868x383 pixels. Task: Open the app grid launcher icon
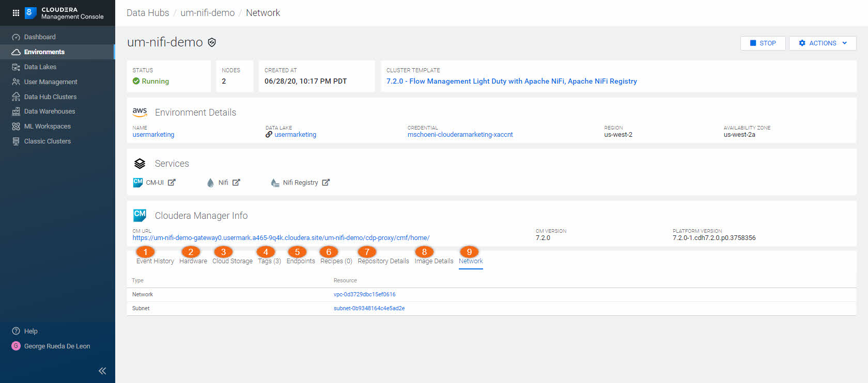coord(16,13)
